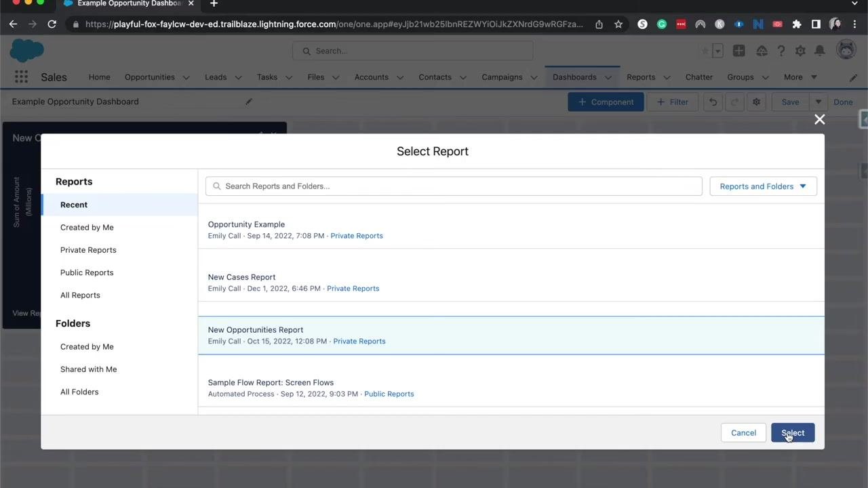Open the Save options dropdown arrow
Viewport: 868px width, 488px height.
click(x=818, y=102)
